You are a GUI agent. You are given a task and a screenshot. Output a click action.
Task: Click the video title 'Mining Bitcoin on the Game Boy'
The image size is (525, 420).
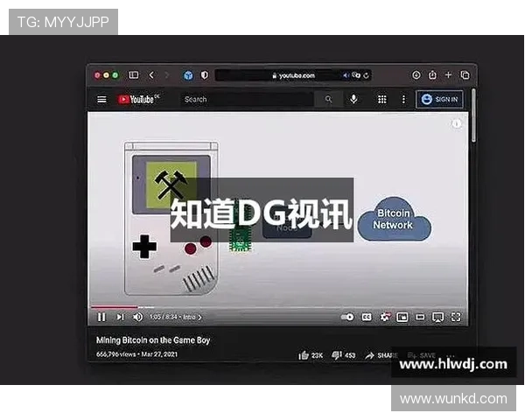[x=153, y=340]
